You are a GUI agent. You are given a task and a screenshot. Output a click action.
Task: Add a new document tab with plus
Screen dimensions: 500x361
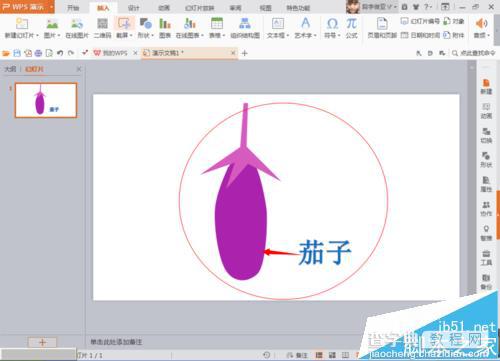[245, 53]
